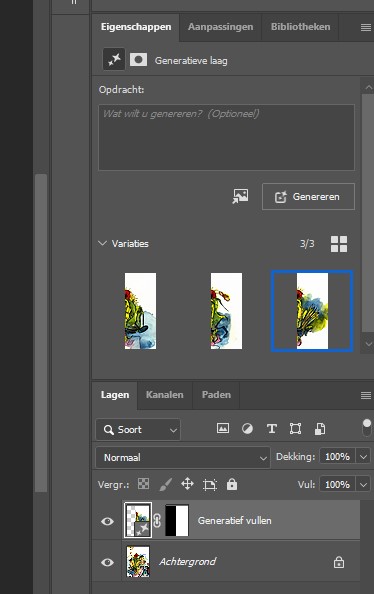
Task: Filter layers by type (T) icon
Action: tap(271, 429)
